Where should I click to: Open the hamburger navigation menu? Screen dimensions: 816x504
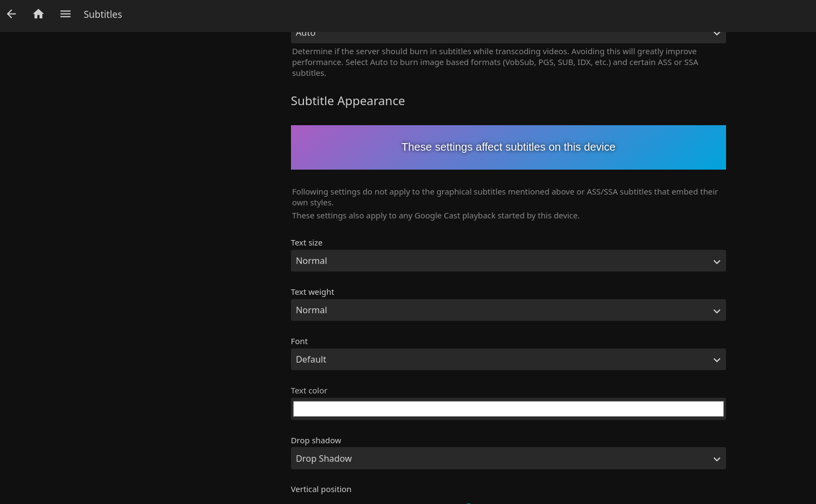(66, 14)
